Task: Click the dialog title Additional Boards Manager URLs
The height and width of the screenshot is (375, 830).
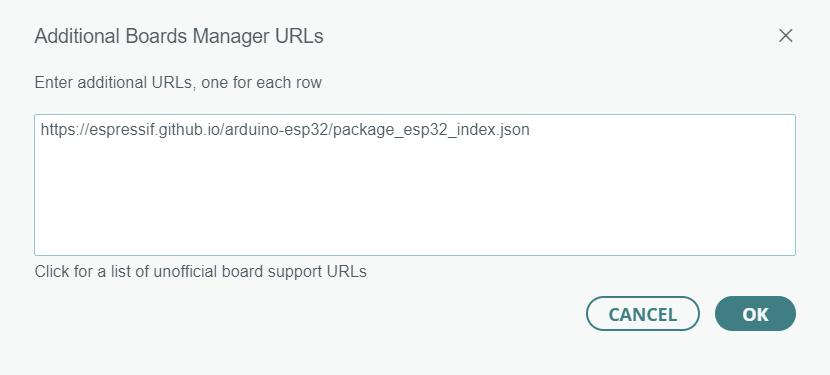Action: [x=179, y=37]
